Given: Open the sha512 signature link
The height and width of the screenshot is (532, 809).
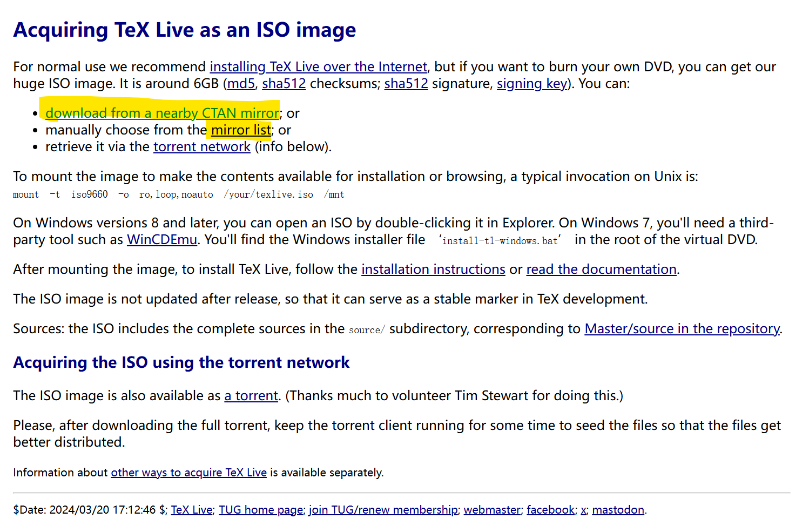Looking at the screenshot, I should point(406,84).
